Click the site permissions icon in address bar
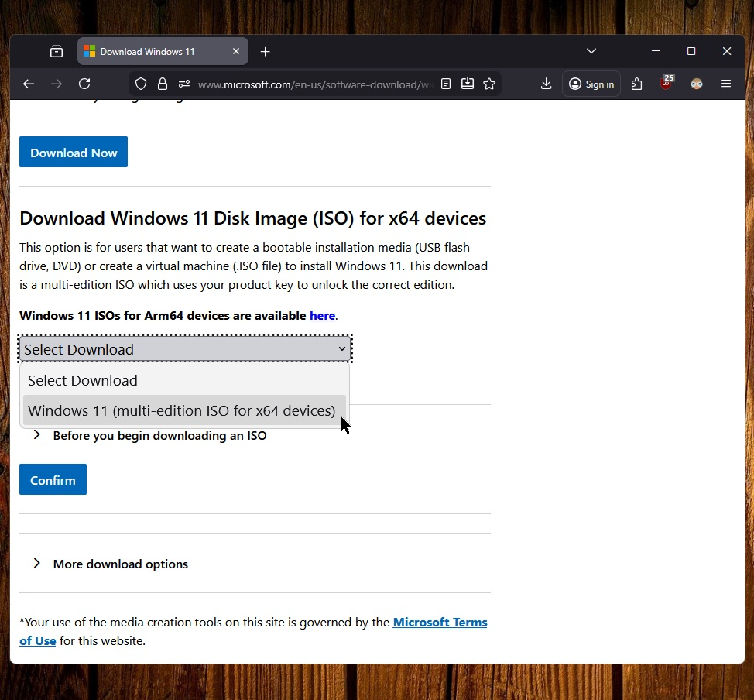Screen dimensions: 754x700 [x=183, y=84]
